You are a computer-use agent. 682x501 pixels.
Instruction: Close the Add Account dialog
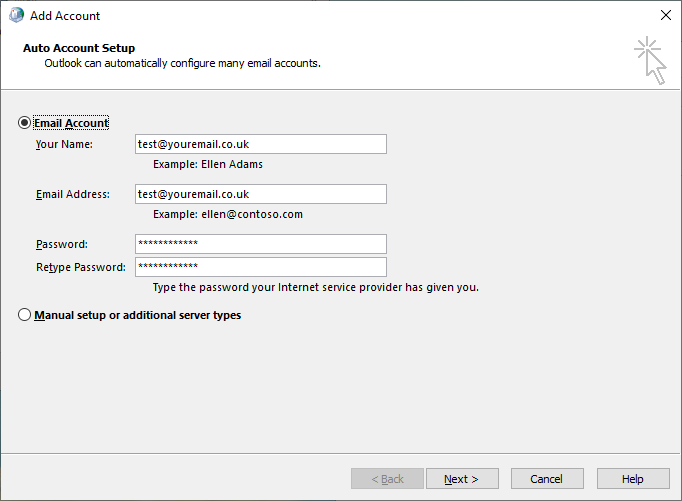[665, 15]
